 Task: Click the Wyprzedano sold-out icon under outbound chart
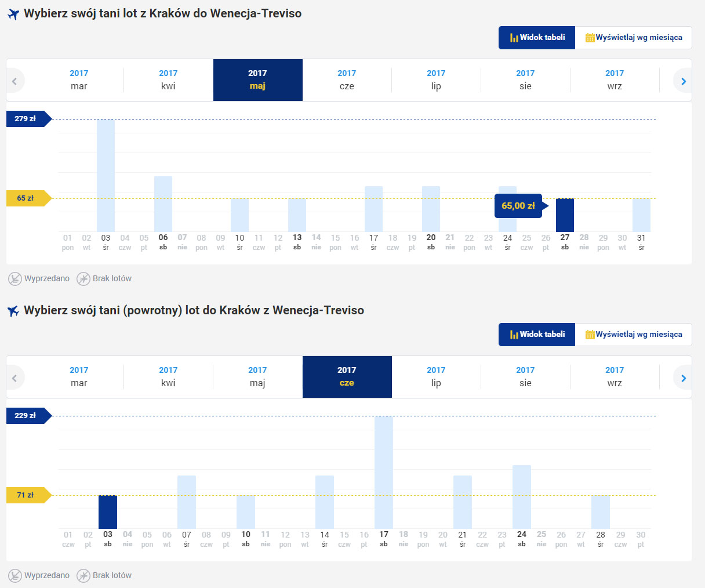click(15, 279)
